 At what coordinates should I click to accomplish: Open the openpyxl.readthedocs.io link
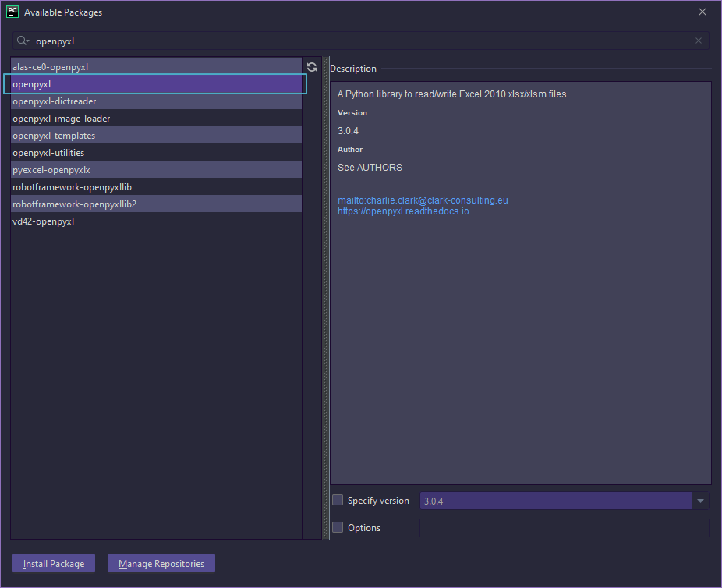(x=403, y=211)
